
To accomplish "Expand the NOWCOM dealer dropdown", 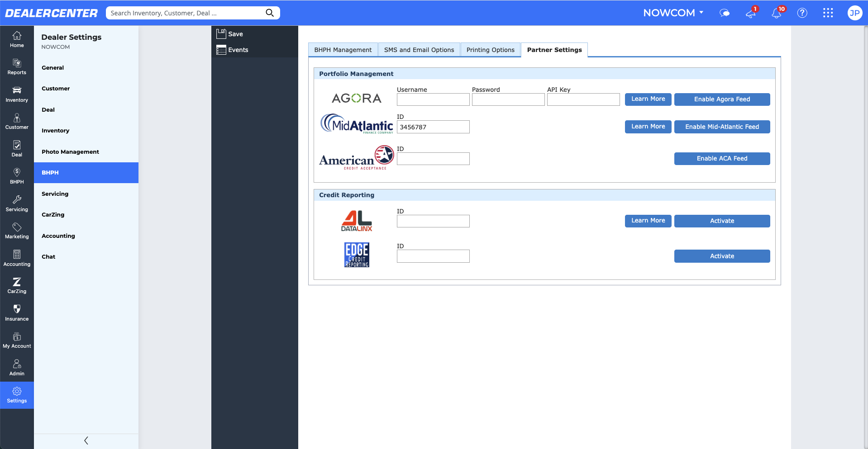I will point(673,13).
